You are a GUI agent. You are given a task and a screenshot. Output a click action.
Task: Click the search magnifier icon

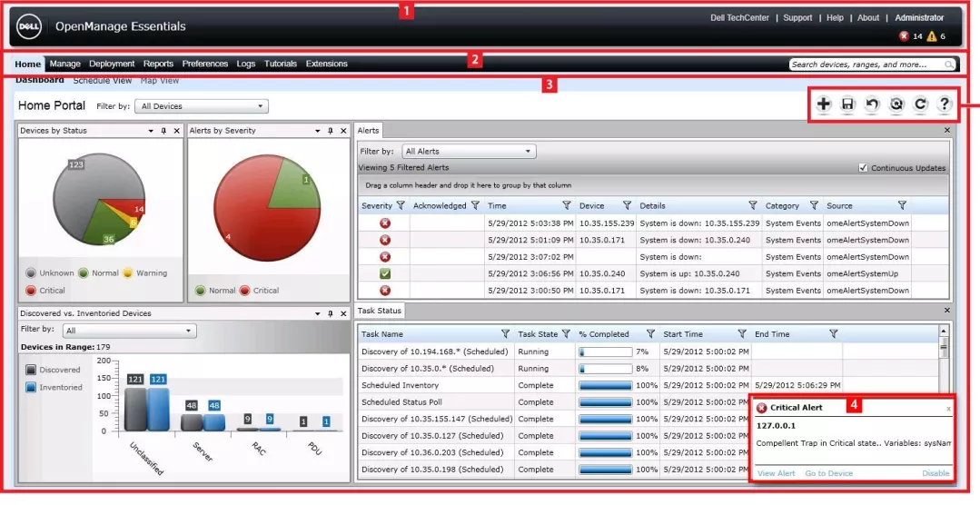click(949, 64)
